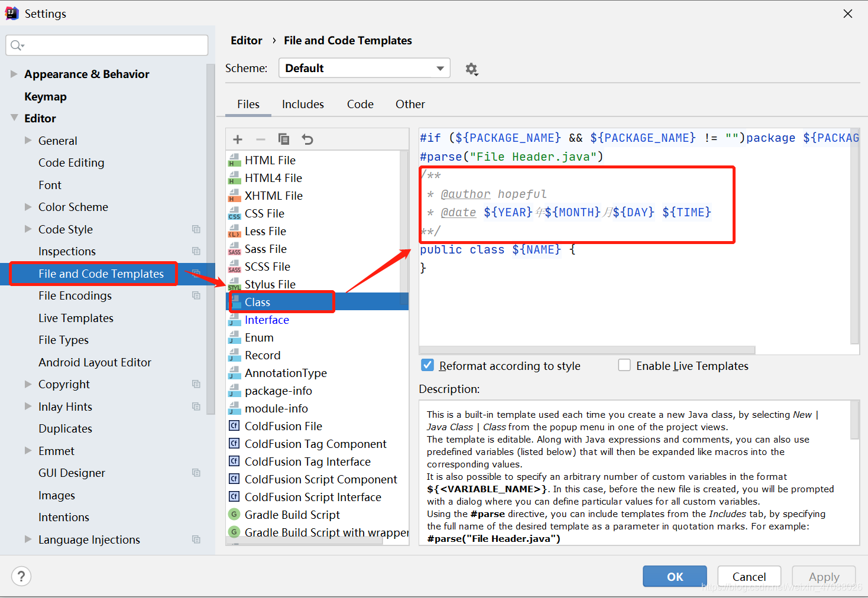Click the Record template icon
This screenshot has width=868, height=598.
coord(235,355)
